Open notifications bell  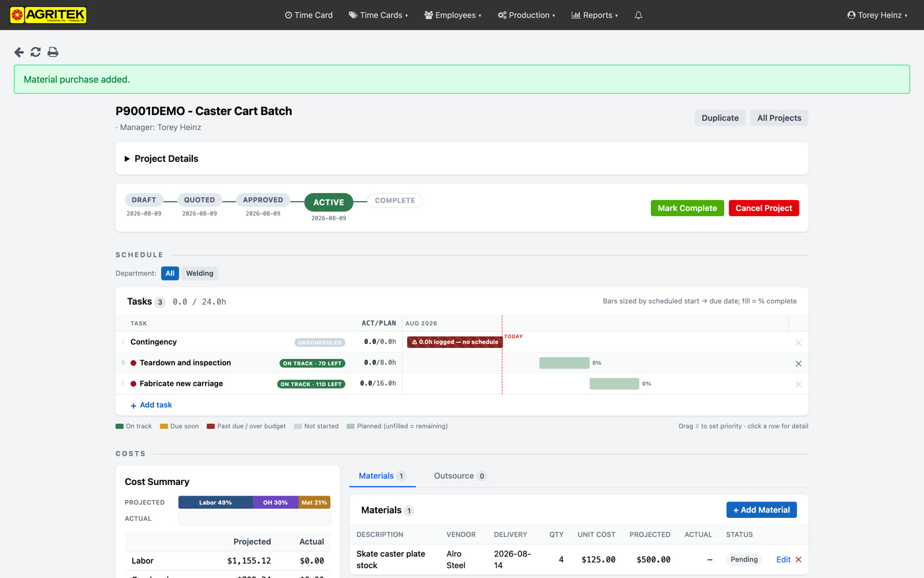point(638,15)
